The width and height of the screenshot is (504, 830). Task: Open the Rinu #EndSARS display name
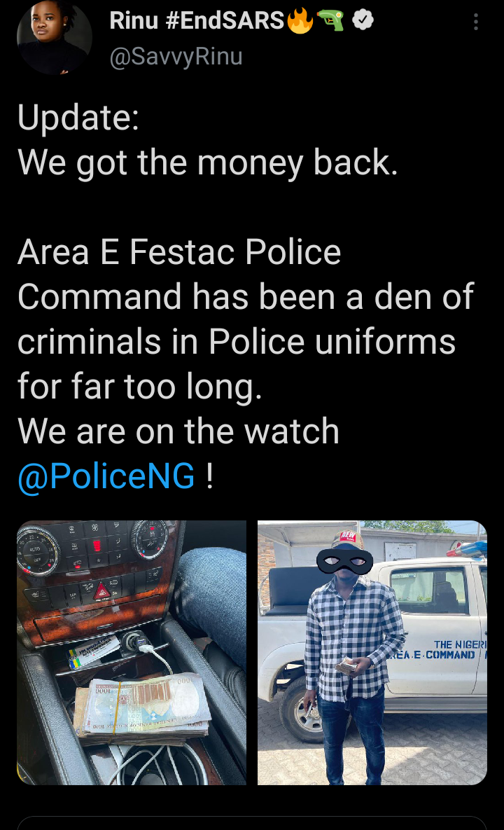pos(197,20)
